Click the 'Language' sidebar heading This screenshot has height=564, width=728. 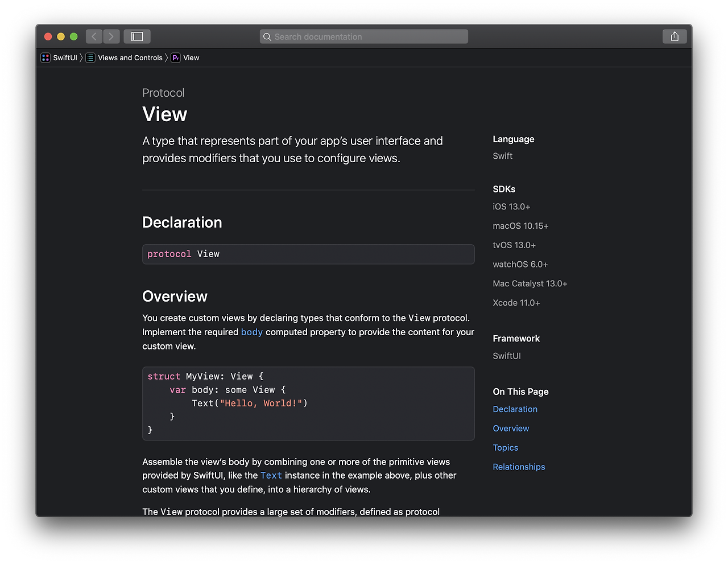pos(514,139)
